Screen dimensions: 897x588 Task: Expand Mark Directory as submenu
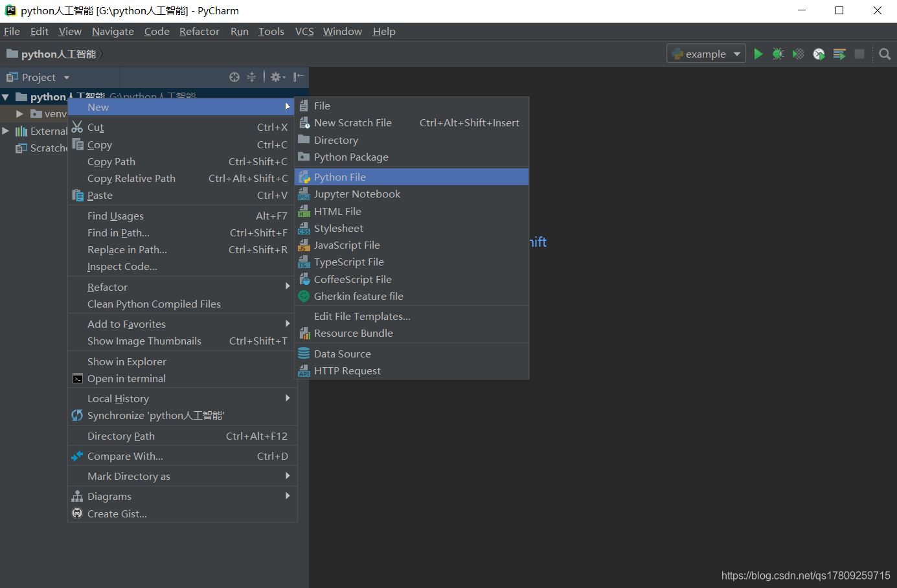point(288,475)
